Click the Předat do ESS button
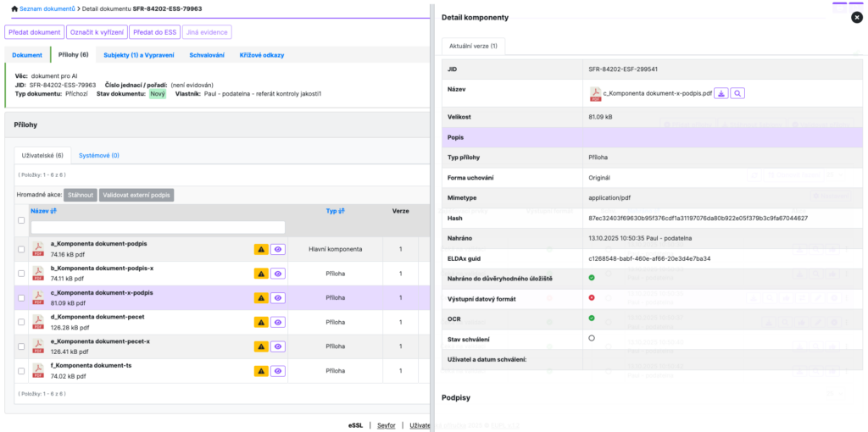The width and height of the screenshot is (868, 432). (x=154, y=32)
